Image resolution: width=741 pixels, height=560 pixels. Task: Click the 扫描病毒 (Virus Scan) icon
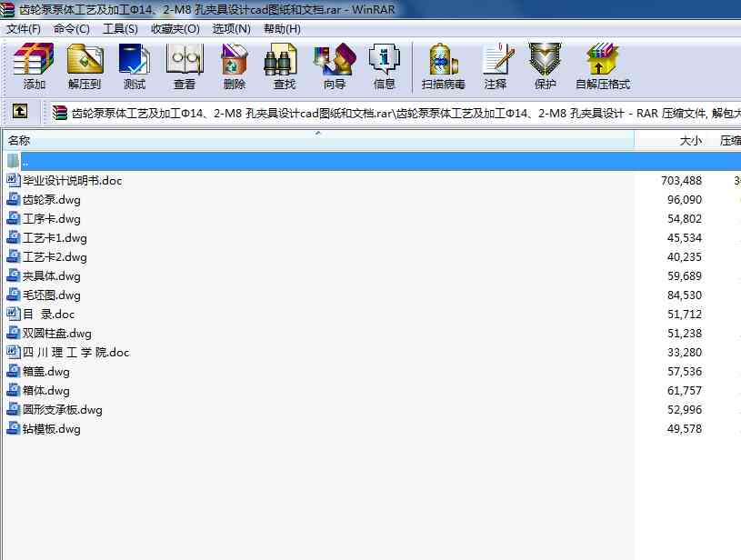[x=443, y=65]
